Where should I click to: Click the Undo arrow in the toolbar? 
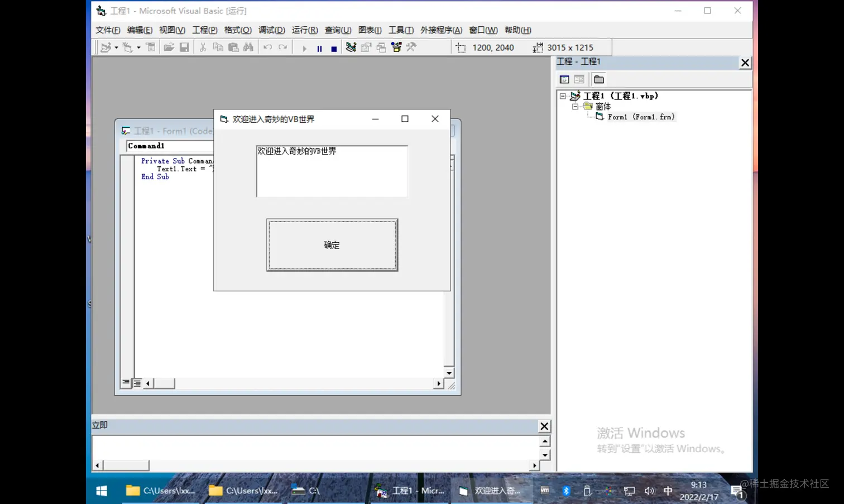267,47
